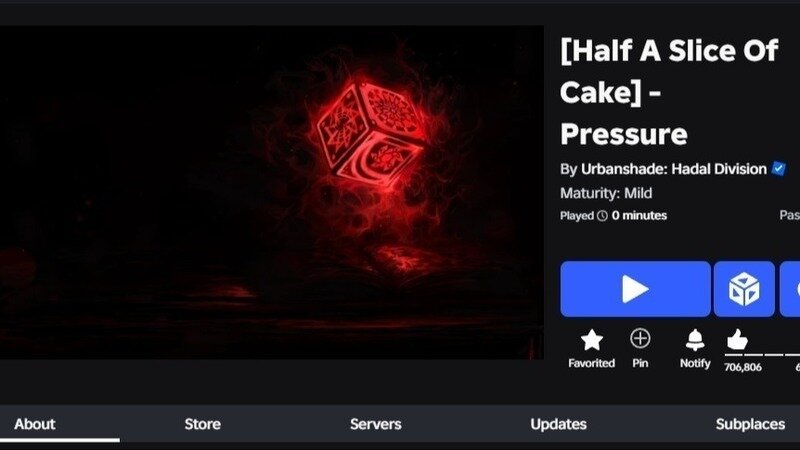Switch to the Store tab
This screenshot has height=450, width=800.
pyautogui.click(x=203, y=424)
